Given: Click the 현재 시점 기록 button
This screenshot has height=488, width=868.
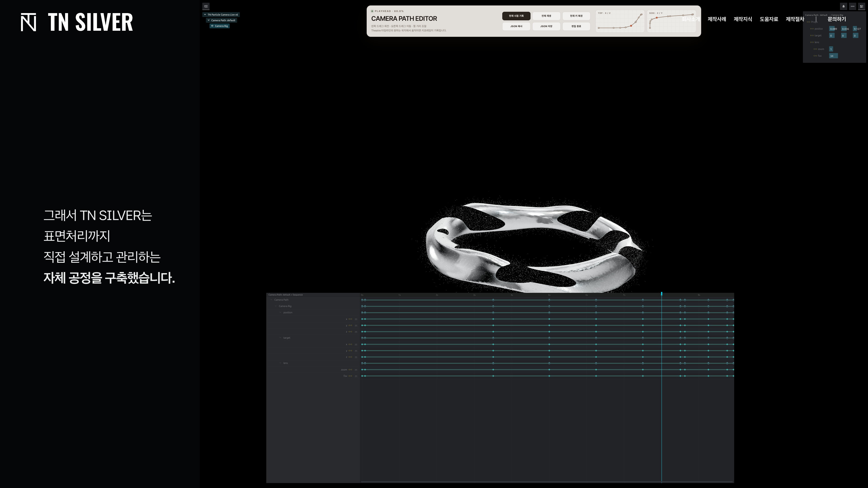Looking at the screenshot, I should [516, 16].
